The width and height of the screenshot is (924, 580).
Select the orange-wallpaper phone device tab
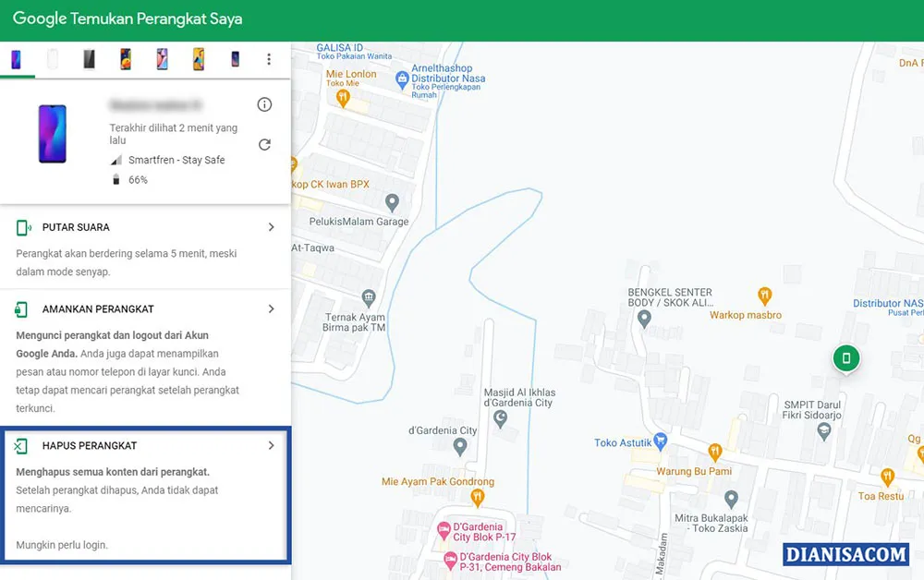coord(125,58)
